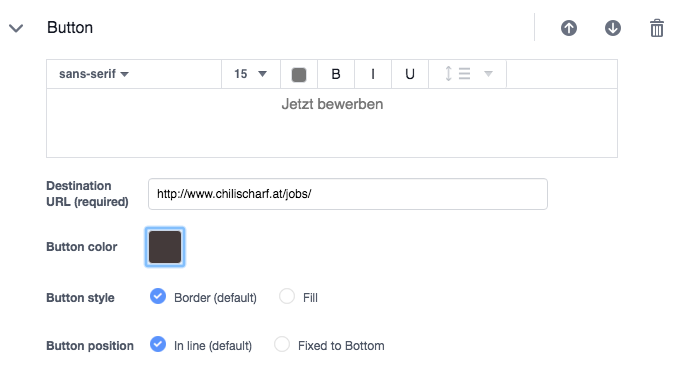This screenshot has height=379, width=679.
Task: Open line spacing dropdown arrow
Action: coord(488,74)
